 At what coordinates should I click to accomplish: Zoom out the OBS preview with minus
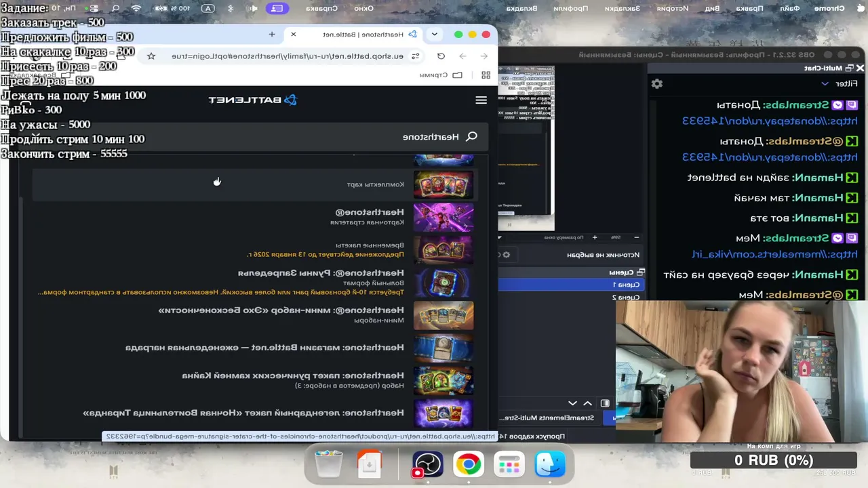pos(636,237)
